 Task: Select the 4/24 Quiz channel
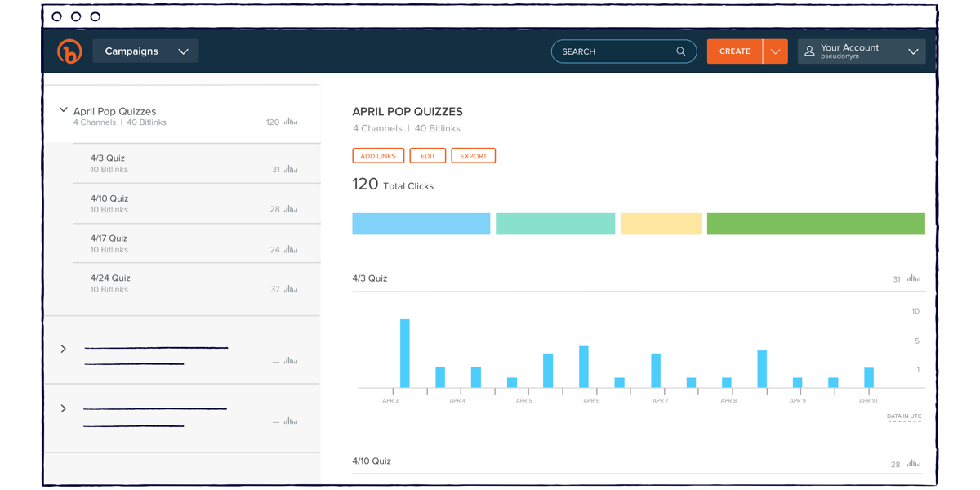point(196,283)
